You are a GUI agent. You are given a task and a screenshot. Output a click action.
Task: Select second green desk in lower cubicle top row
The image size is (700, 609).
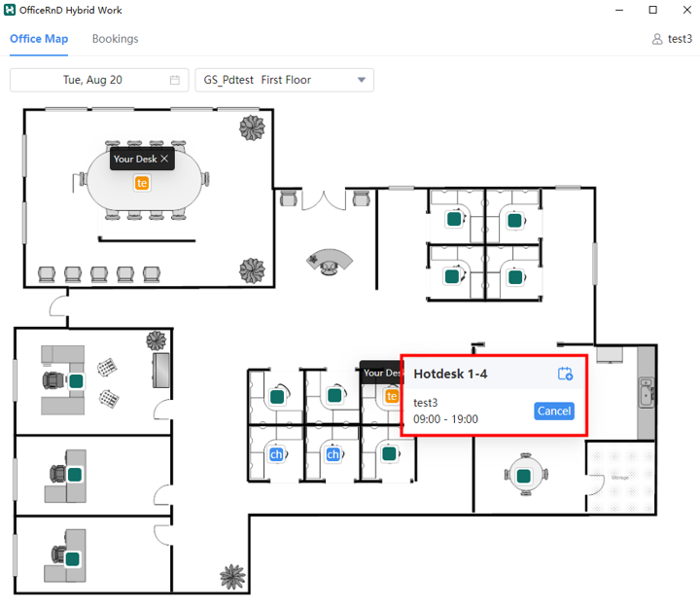334,395
